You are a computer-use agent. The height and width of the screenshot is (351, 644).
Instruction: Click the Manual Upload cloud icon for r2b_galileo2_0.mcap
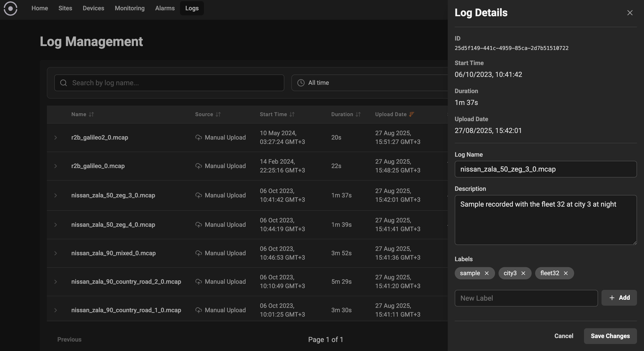tap(198, 137)
